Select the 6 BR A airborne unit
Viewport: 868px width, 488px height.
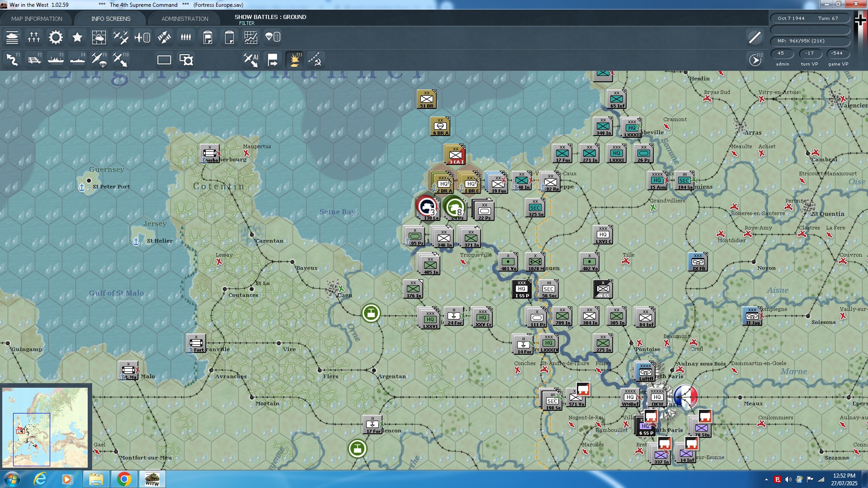pos(440,127)
